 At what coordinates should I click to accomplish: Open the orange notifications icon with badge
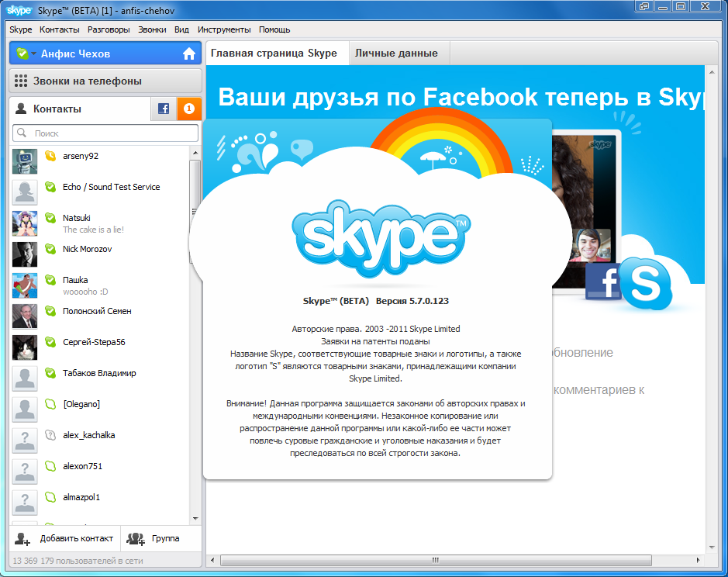tap(189, 109)
